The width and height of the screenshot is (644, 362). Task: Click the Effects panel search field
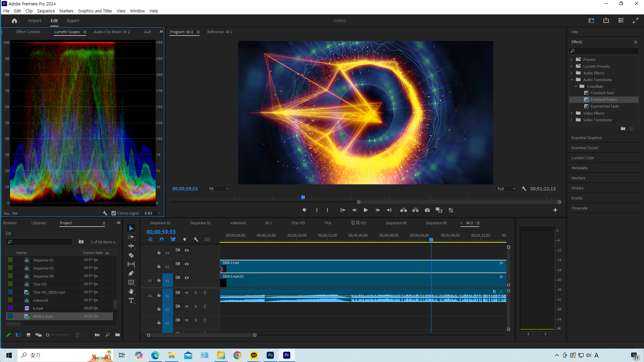(605, 51)
